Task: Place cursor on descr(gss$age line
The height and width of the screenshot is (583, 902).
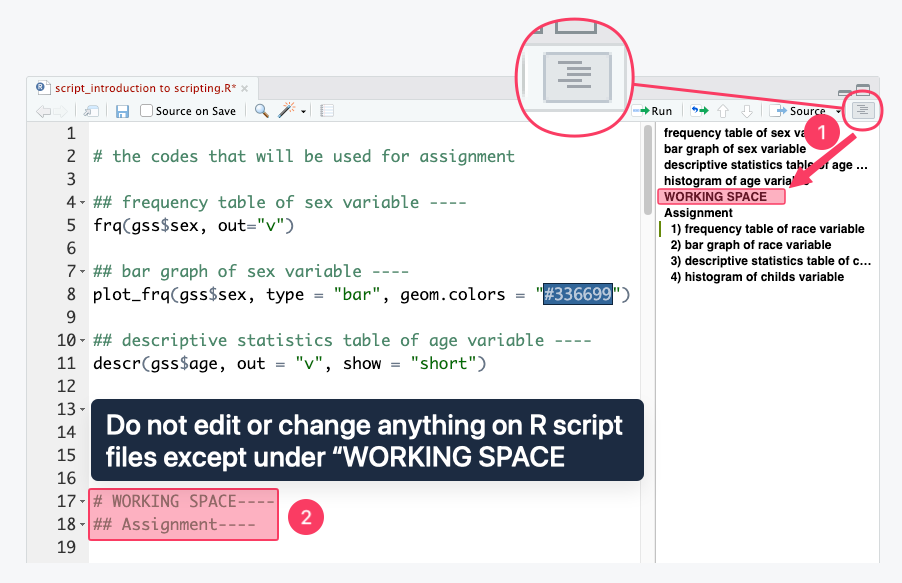Action: pos(289,363)
